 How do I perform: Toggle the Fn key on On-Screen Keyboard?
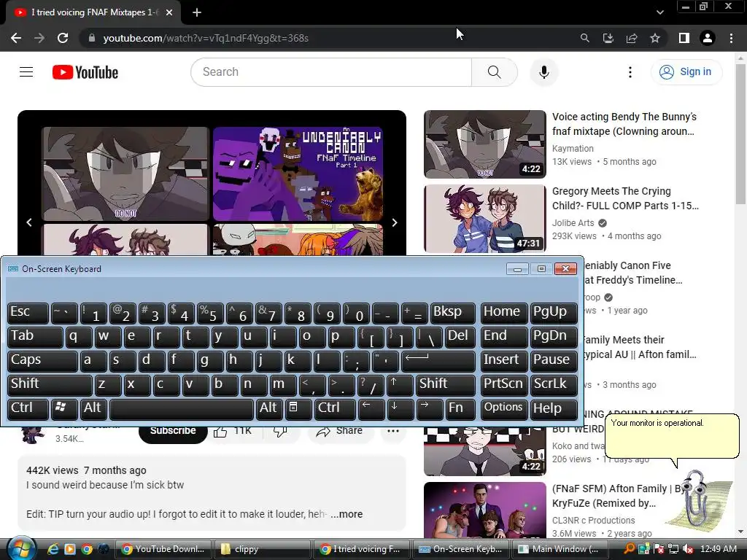coord(460,409)
